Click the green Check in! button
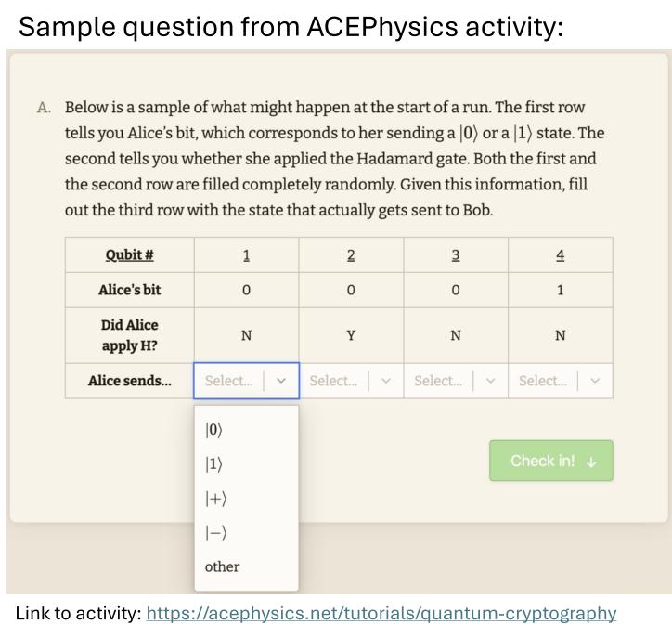Viewport: 672px width, 638px height. pyautogui.click(x=551, y=461)
